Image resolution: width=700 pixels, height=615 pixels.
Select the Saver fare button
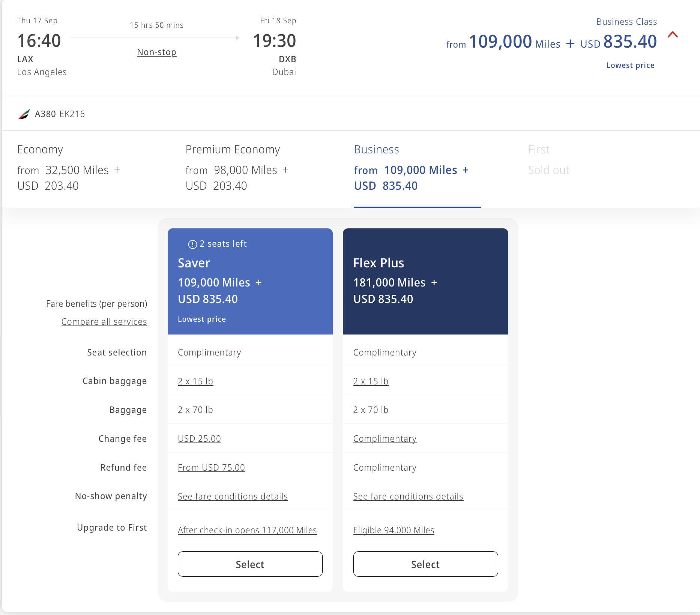pyautogui.click(x=250, y=564)
